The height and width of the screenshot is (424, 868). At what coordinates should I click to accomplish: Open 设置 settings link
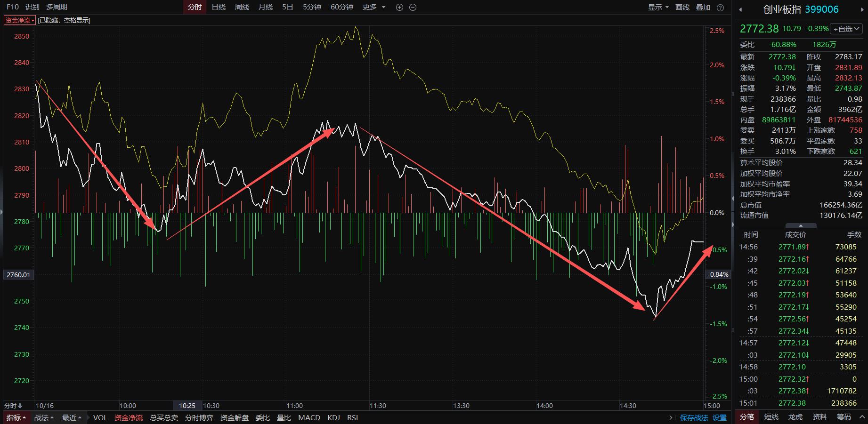point(720,417)
